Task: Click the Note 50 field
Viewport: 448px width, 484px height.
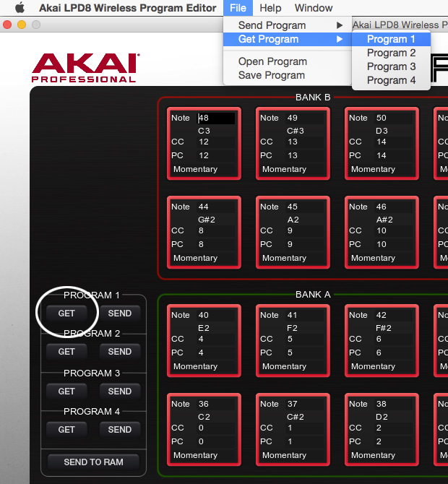Action: [394, 118]
